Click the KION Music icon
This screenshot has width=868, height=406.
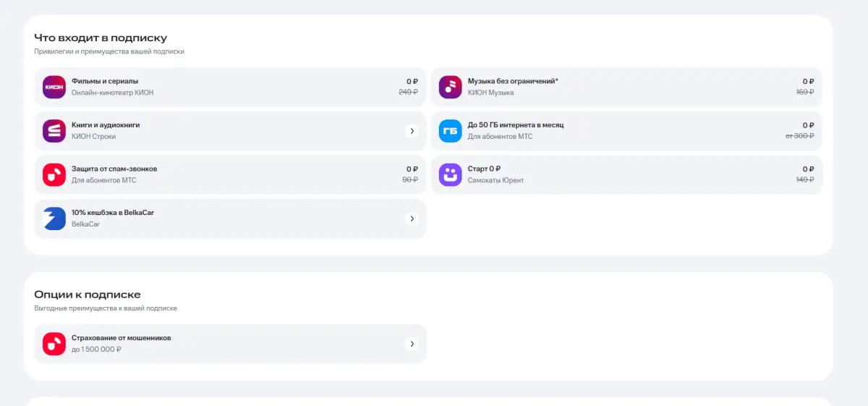click(450, 87)
